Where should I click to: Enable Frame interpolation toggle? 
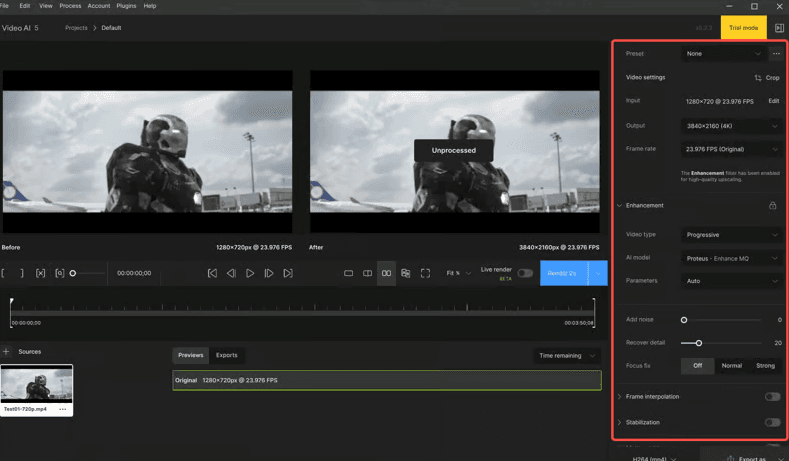772,397
